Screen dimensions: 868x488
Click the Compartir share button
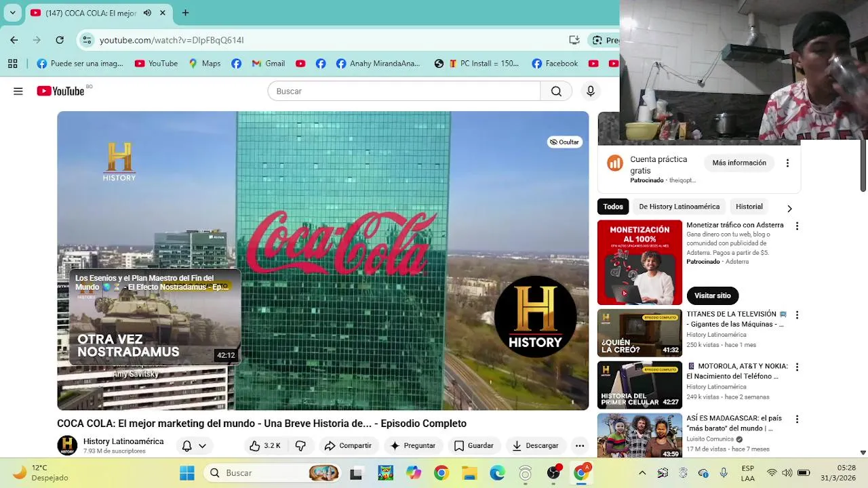tap(348, 445)
